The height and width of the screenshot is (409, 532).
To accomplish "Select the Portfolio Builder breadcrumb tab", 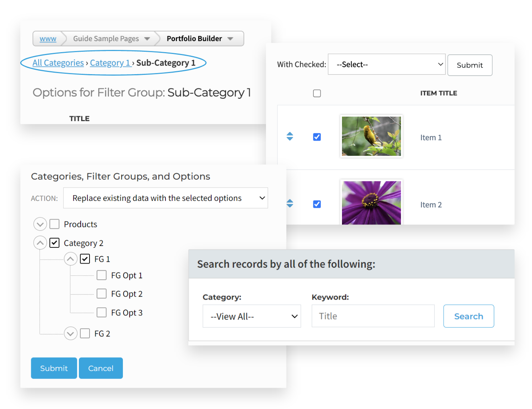I will (x=194, y=38).
